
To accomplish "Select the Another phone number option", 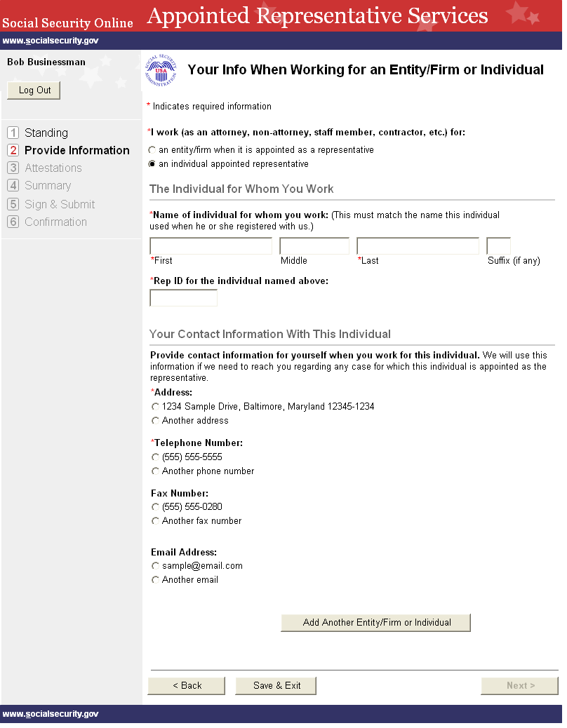I will (x=155, y=471).
